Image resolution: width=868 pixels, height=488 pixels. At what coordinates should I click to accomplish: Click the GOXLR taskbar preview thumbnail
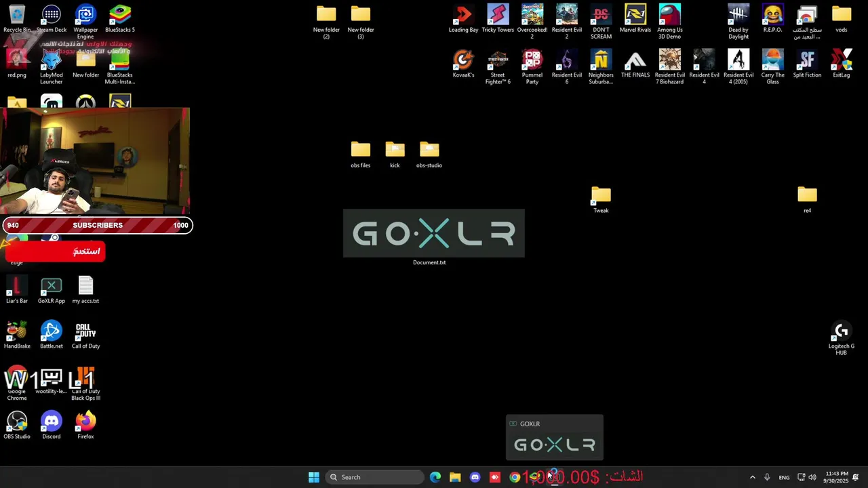pyautogui.click(x=555, y=438)
